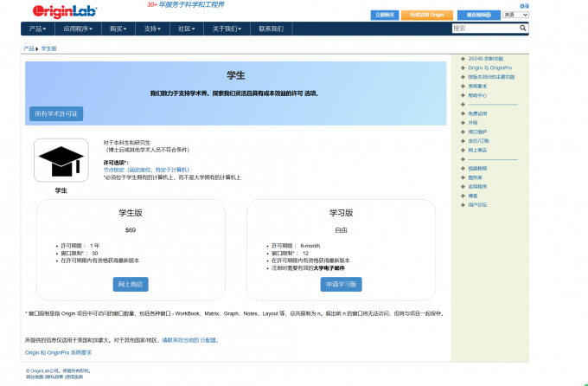
Task: Click the 产品 breadcrumb link
Action: tap(29, 48)
